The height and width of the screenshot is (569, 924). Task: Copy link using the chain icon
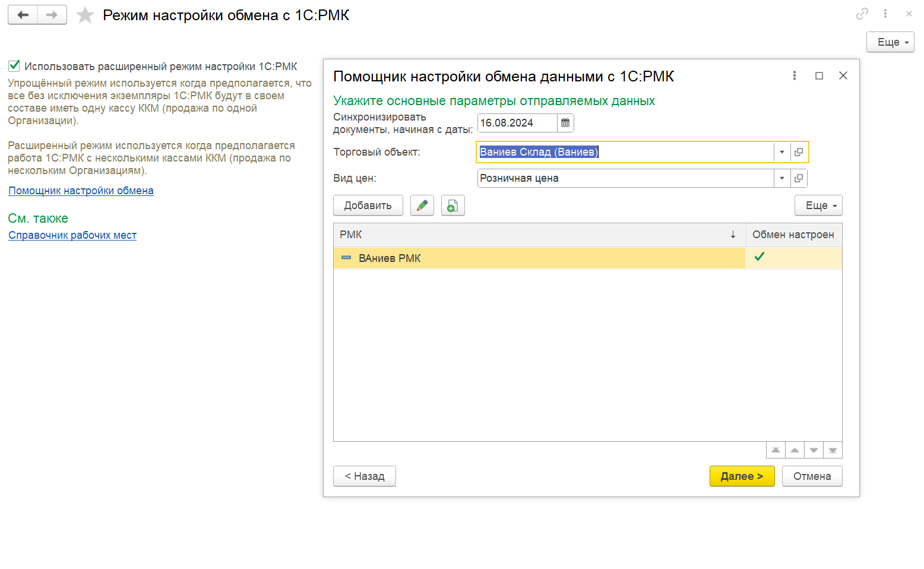[x=862, y=13]
